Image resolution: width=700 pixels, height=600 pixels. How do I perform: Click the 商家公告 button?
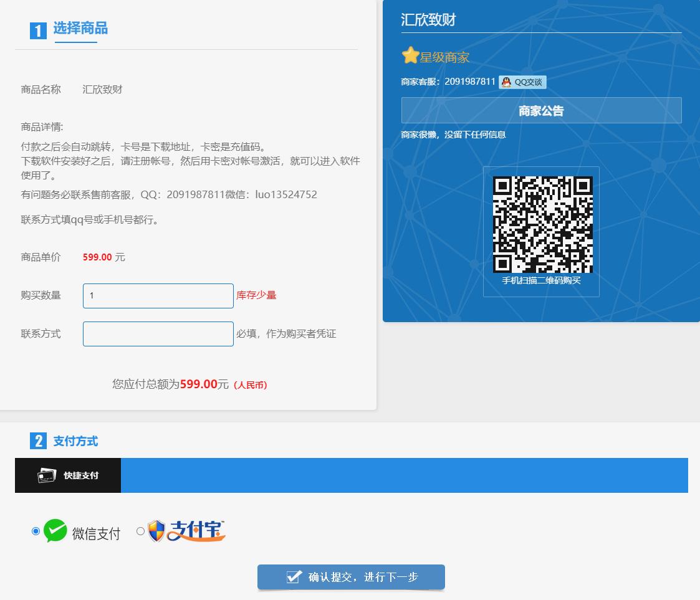click(541, 110)
